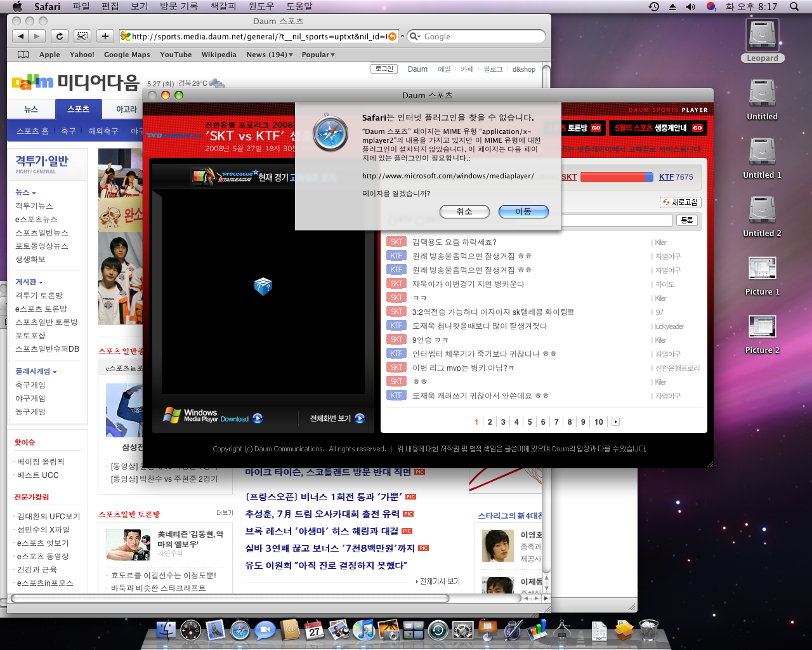Go to comment page 2
This screenshot has height=650, width=812.
coord(490,421)
